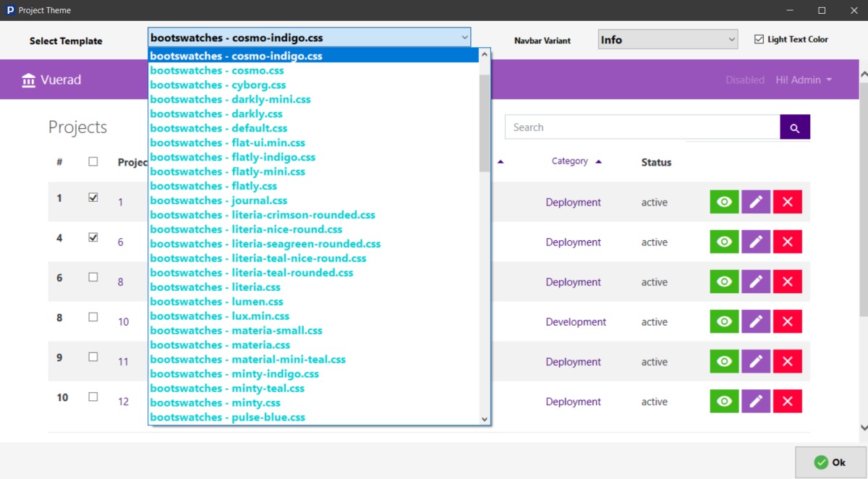
Task: Edit project 6 with the pencil icon
Action: pyautogui.click(x=756, y=242)
